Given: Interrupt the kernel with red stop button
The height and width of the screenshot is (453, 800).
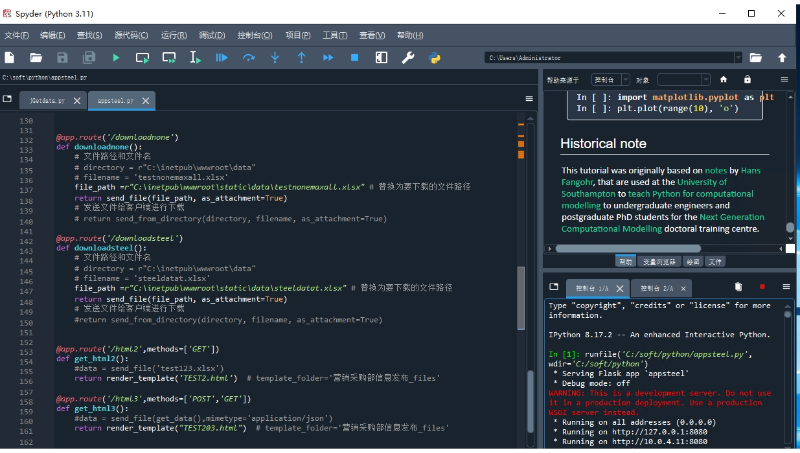Looking at the screenshot, I should click(762, 287).
